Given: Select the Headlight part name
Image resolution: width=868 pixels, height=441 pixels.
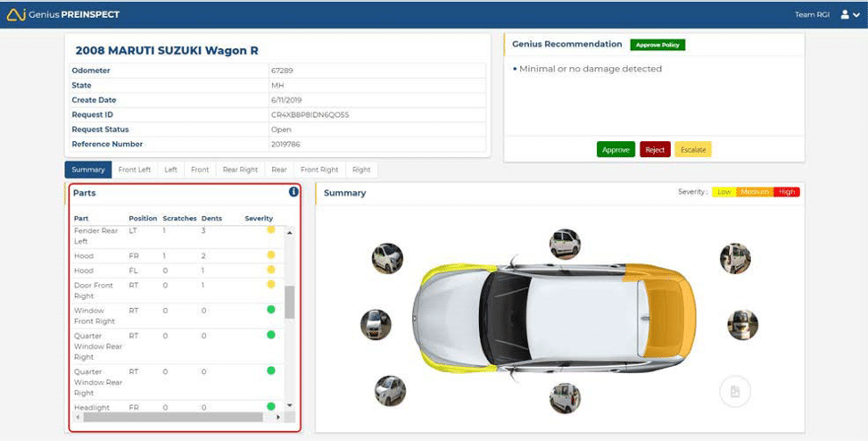Looking at the screenshot, I should click(92, 407).
